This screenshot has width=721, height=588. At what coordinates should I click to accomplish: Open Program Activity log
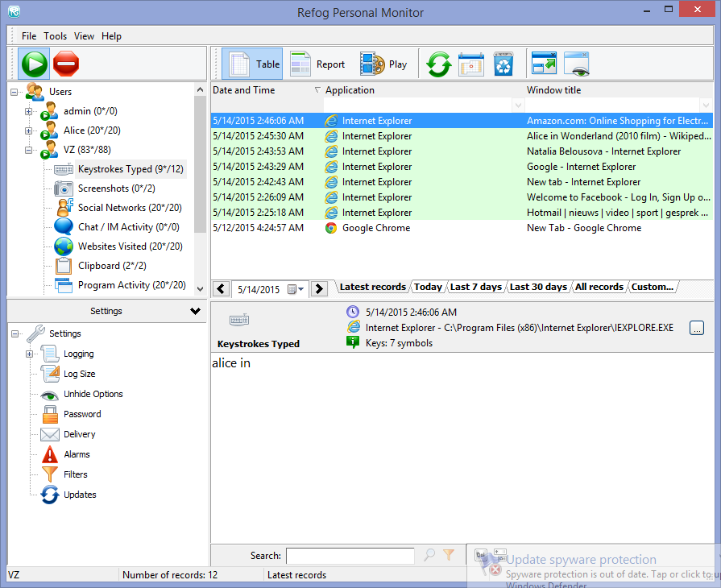132,285
